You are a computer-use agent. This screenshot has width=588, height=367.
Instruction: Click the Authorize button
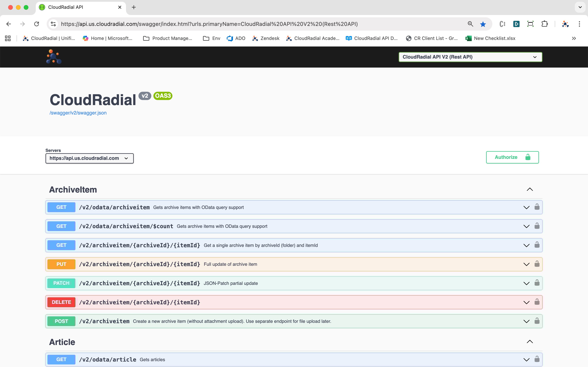512,157
